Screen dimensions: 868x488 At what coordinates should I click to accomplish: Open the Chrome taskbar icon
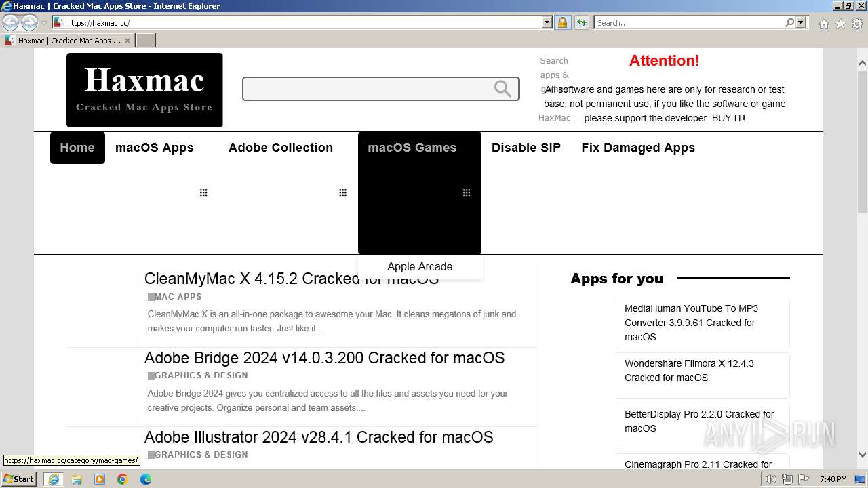123,479
